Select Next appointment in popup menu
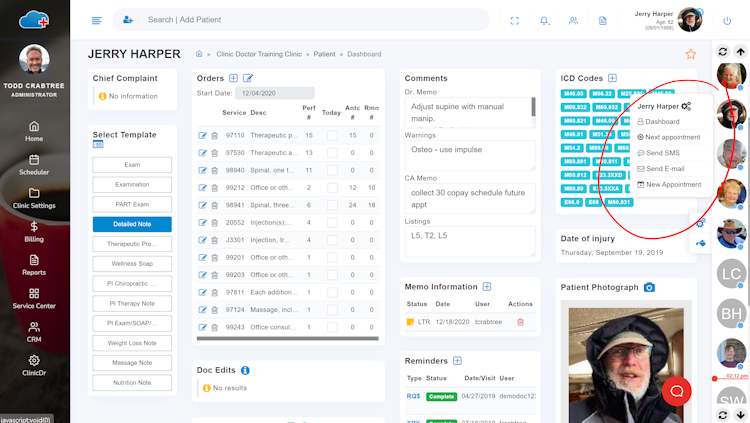The width and height of the screenshot is (750, 423). pyautogui.click(x=669, y=137)
